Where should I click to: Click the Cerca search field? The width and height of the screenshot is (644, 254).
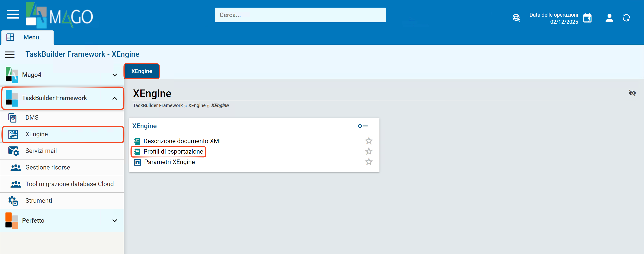coord(300,15)
